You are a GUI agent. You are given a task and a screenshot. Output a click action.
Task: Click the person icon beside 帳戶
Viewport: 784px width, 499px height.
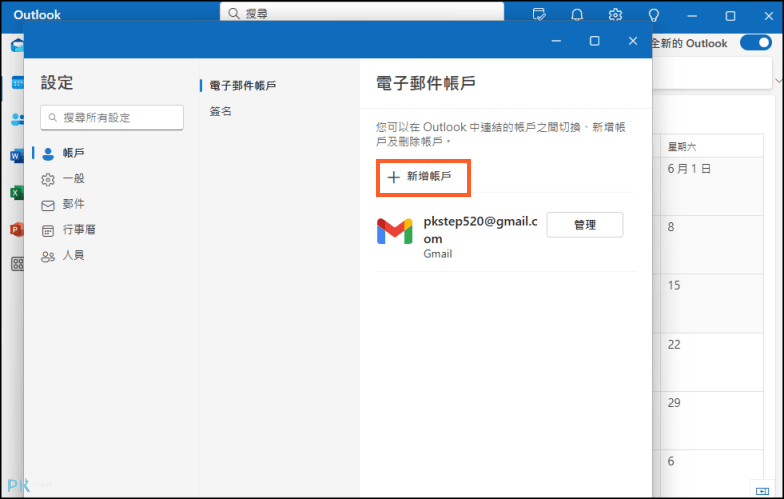[48, 154]
